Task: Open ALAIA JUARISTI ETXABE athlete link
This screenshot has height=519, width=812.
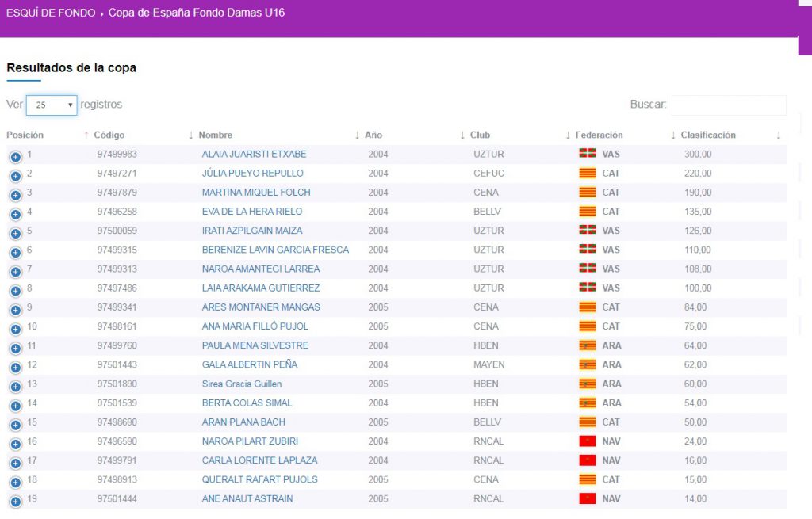Action: click(254, 154)
